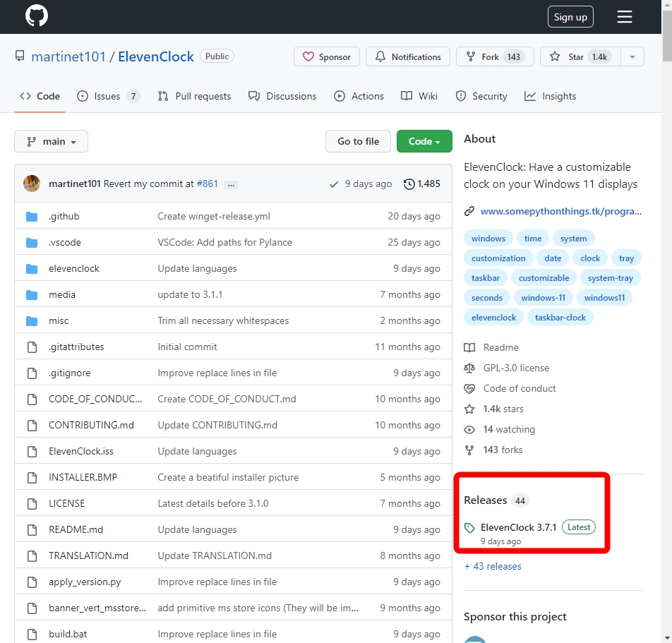672x643 pixels.
Task: Star the repository
Action: point(581,56)
